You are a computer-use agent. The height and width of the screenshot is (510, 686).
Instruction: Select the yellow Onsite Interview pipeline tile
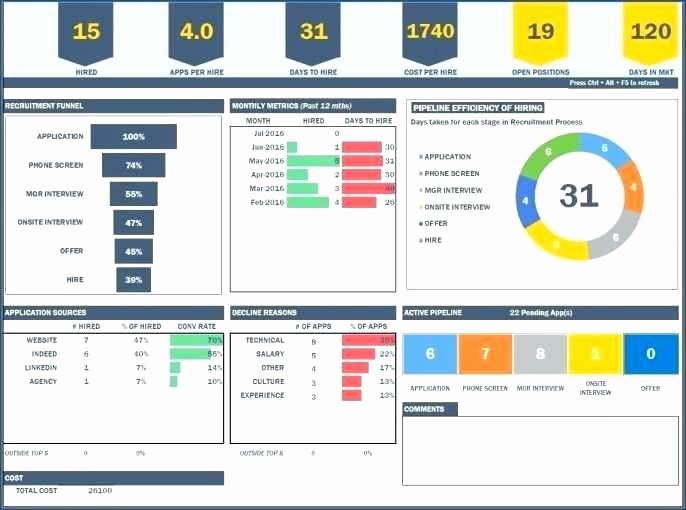tap(595, 353)
